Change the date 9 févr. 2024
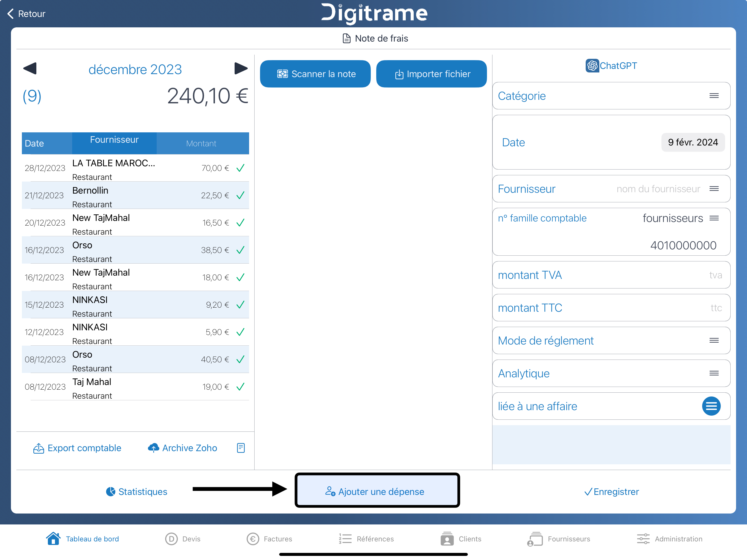The width and height of the screenshot is (747, 560). [x=693, y=142]
